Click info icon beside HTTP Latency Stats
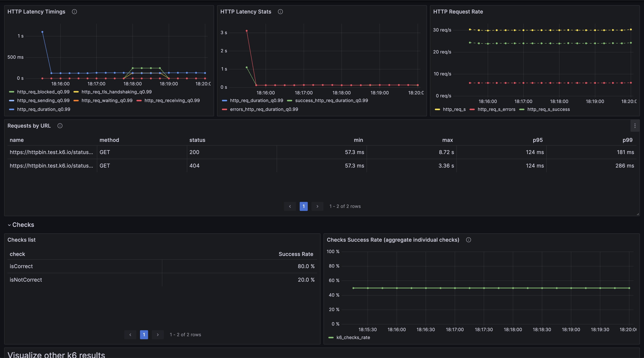The height and width of the screenshot is (358, 644). pyautogui.click(x=280, y=12)
